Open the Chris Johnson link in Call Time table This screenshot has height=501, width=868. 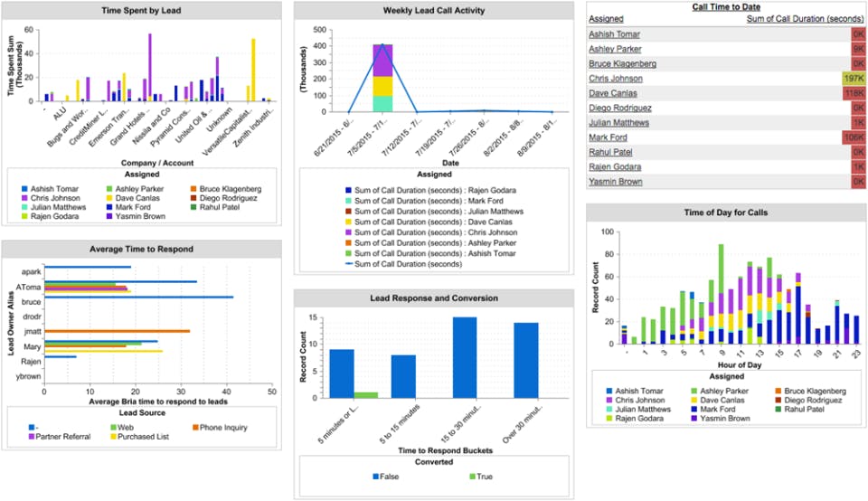point(616,79)
